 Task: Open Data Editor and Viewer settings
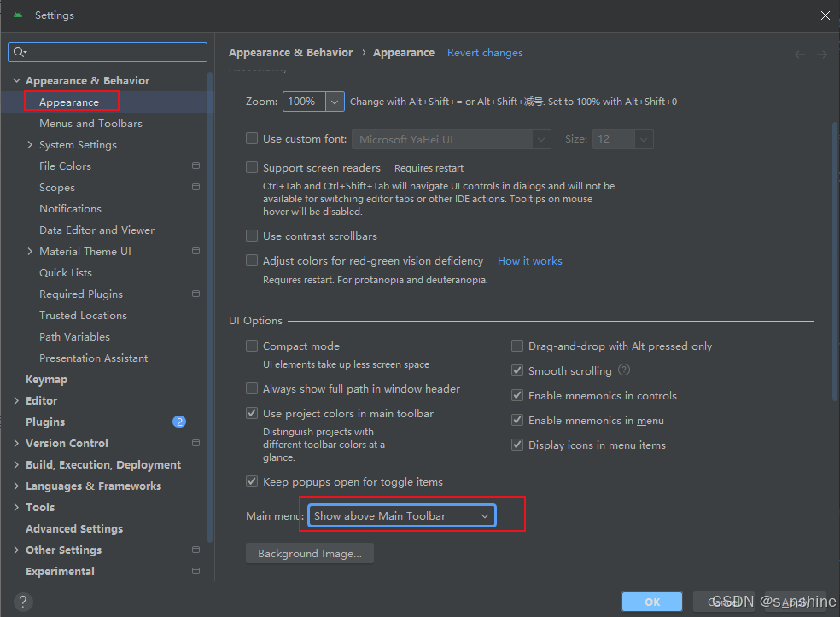click(97, 230)
